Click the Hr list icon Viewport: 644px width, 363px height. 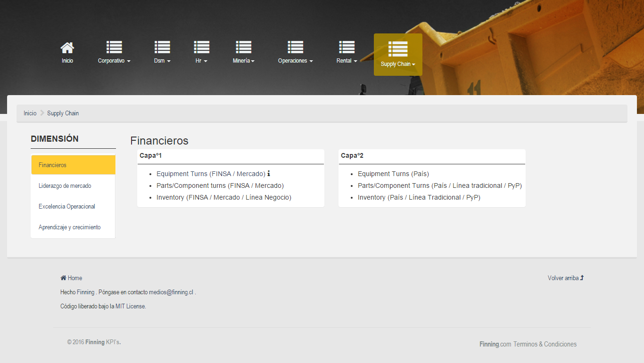coord(202,47)
